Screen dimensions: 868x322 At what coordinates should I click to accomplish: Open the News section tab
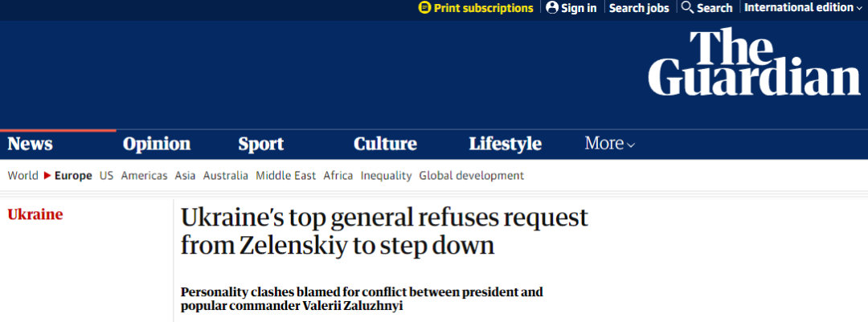tap(31, 144)
